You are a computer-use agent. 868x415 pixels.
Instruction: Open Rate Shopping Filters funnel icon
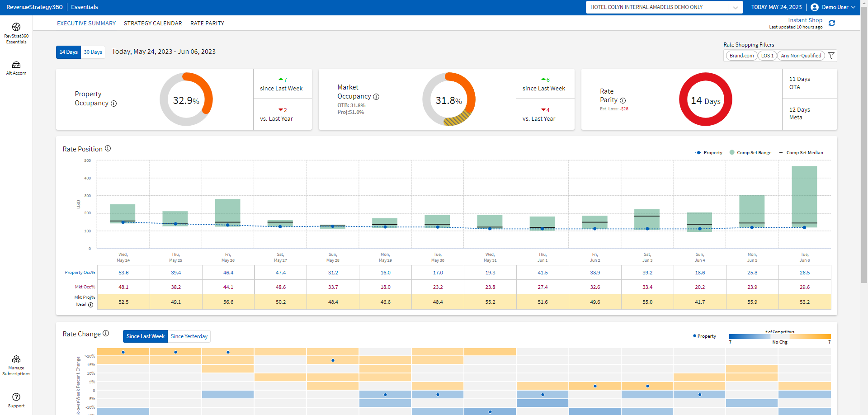click(831, 56)
